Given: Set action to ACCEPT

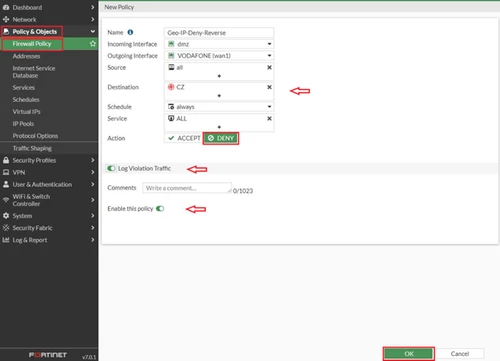Looking at the screenshot, I should 184,138.
